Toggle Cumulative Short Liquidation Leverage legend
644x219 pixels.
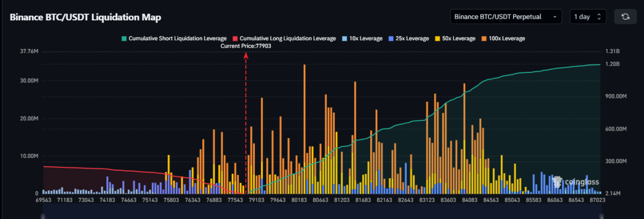tap(174, 39)
